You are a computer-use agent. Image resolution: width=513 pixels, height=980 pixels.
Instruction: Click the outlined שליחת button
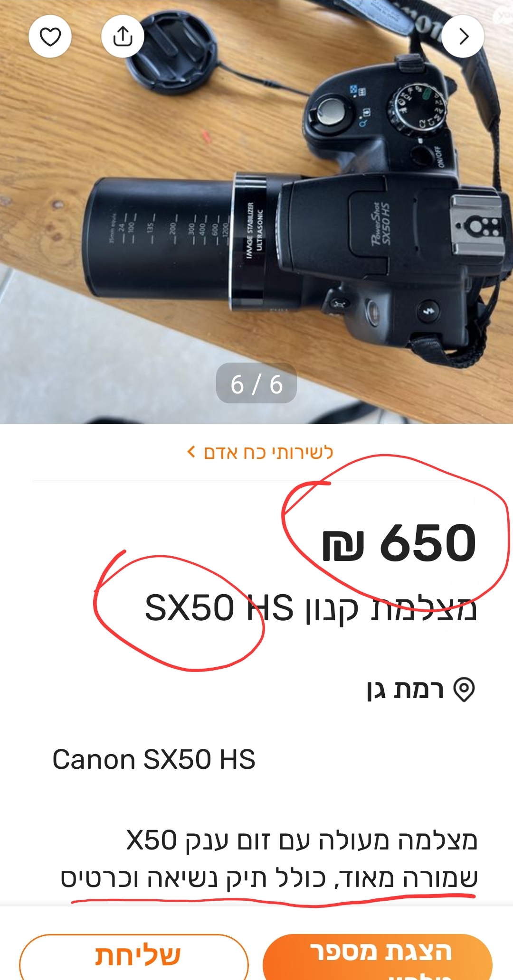[134, 957]
